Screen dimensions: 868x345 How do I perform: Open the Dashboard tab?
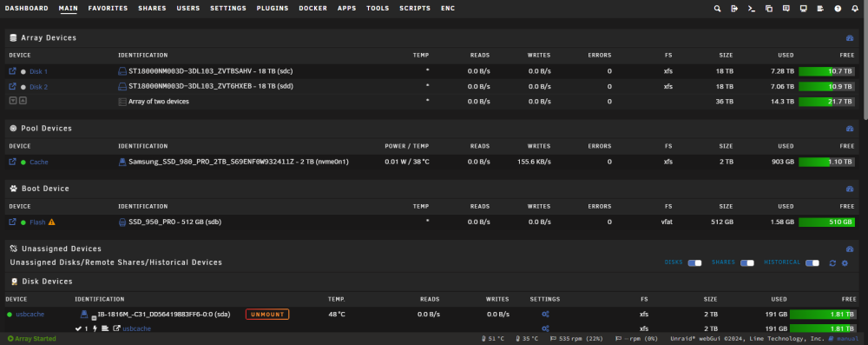(x=27, y=9)
